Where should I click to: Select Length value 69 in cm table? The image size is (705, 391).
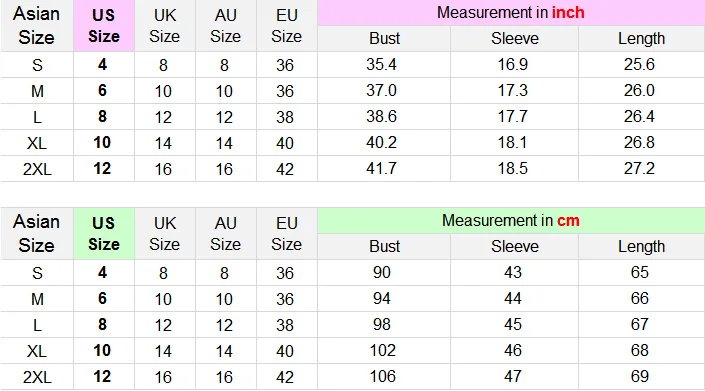click(640, 376)
